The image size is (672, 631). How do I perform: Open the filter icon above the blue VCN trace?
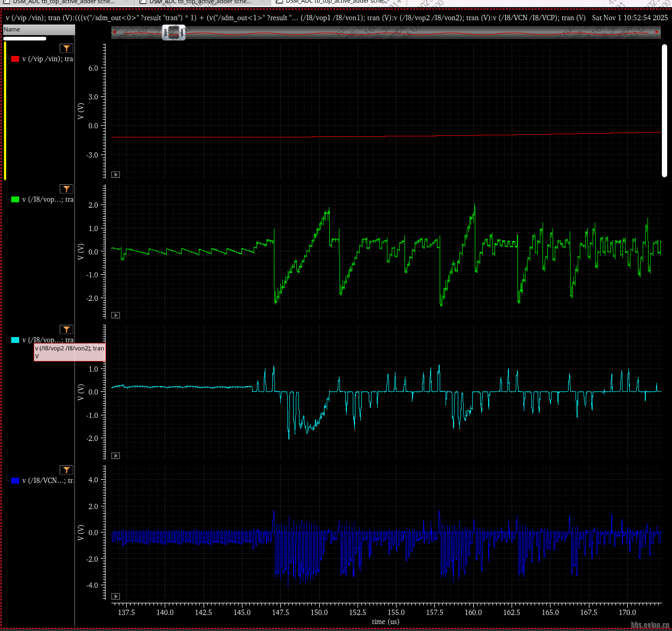[66, 470]
